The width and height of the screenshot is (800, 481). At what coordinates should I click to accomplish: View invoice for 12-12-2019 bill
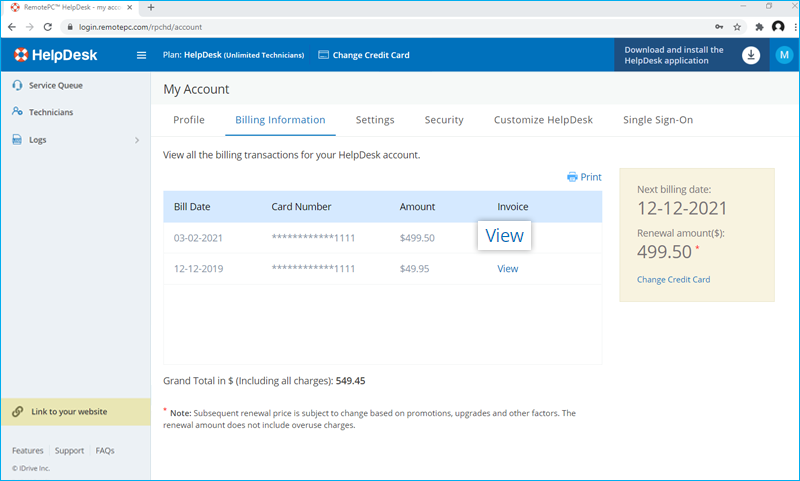507,269
